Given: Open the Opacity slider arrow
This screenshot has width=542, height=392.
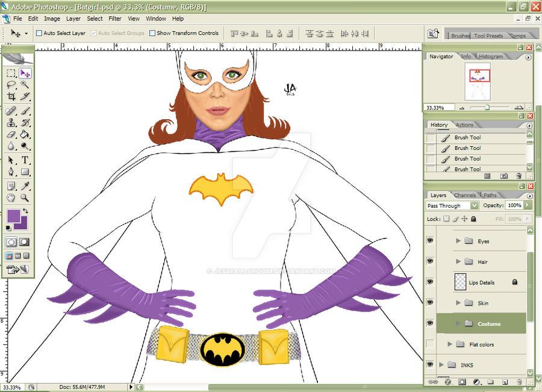Looking at the screenshot, I should pos(527,205).
